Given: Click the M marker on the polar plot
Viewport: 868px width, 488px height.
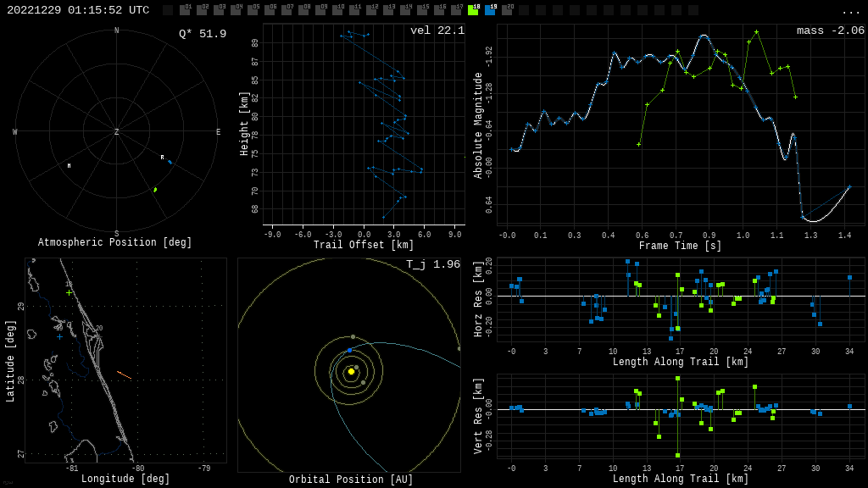Looking at the screenshot, I should pyautogui.click(x=70, y=166).
